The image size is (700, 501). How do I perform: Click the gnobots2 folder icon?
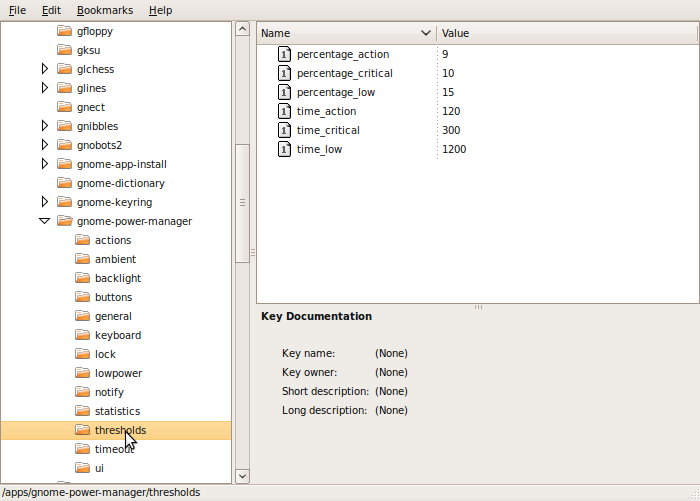pyautogui.click(x=65, y=145)
